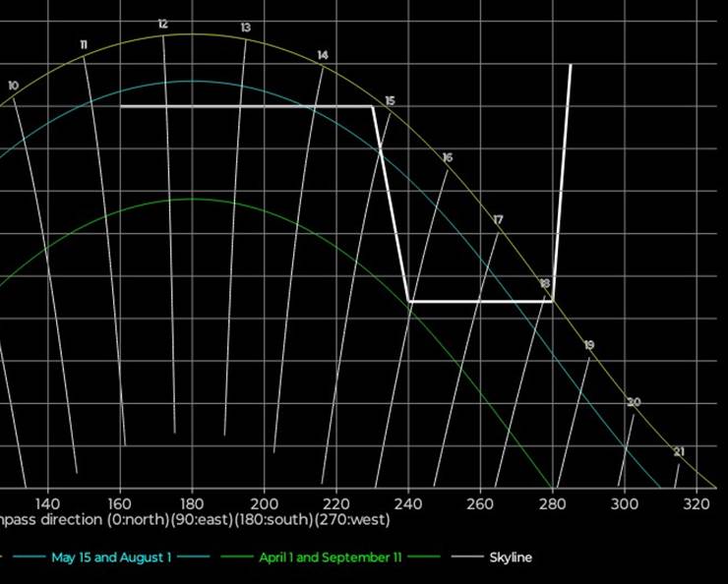The image size is (728, 584).
Task: Click the hour 16 marker label
Action: (x=448, y=158)
